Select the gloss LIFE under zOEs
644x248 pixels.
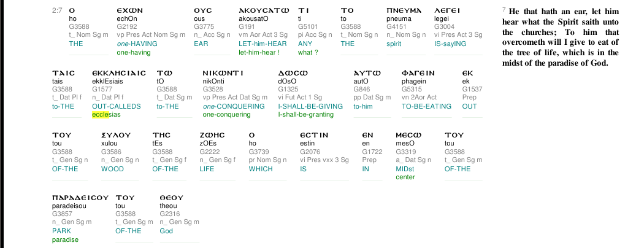coord(207,169)
